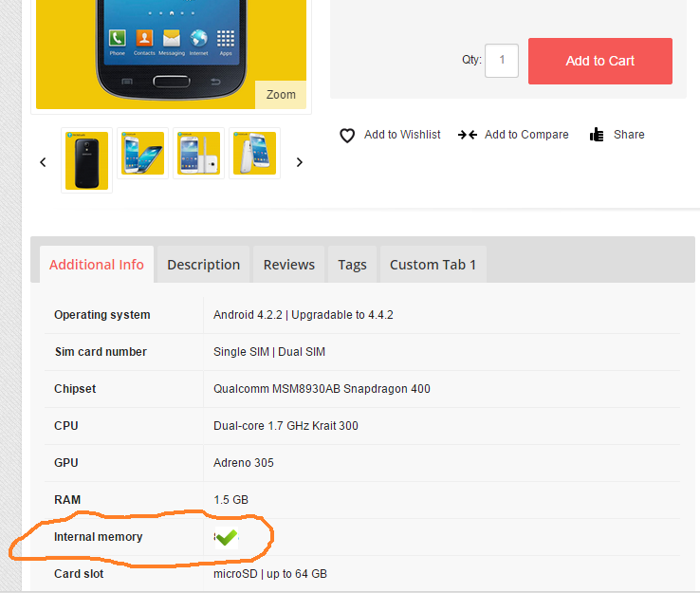Select the black phone back thumbnail

[x=86, y=160]
